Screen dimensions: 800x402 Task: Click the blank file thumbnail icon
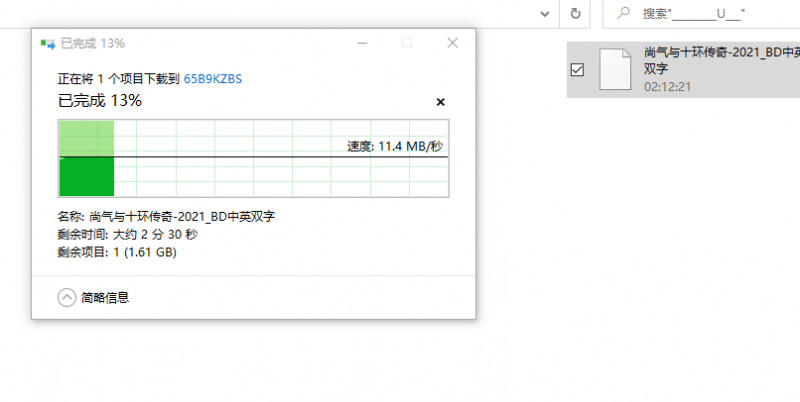(x=615, y=69)
